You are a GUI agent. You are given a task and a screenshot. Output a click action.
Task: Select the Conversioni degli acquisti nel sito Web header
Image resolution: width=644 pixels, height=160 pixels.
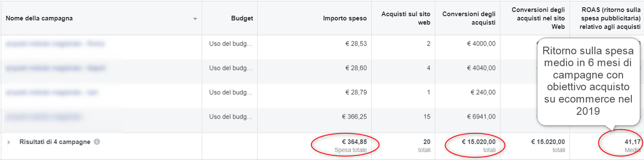(538, 18)
